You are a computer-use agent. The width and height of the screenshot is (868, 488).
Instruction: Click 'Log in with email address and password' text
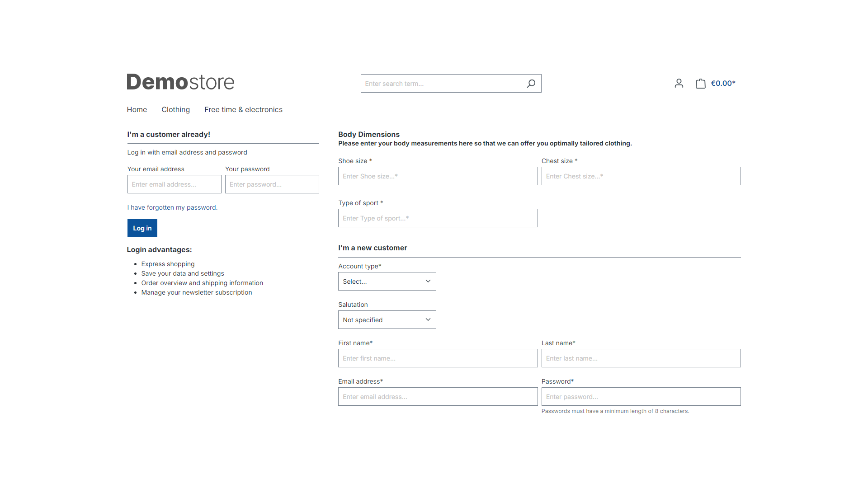(187, 152)
